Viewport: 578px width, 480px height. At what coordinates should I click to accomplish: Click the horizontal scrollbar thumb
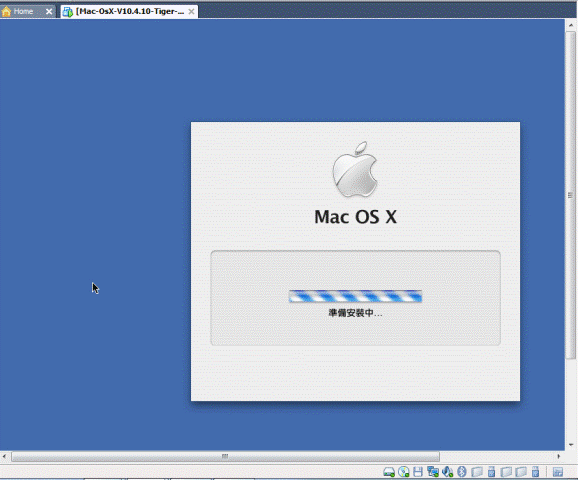pos(225,456)
